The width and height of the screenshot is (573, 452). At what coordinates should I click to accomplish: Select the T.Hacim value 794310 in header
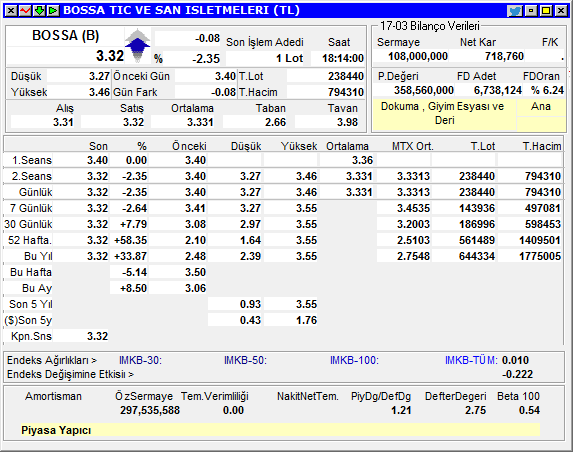pos(346,92)
